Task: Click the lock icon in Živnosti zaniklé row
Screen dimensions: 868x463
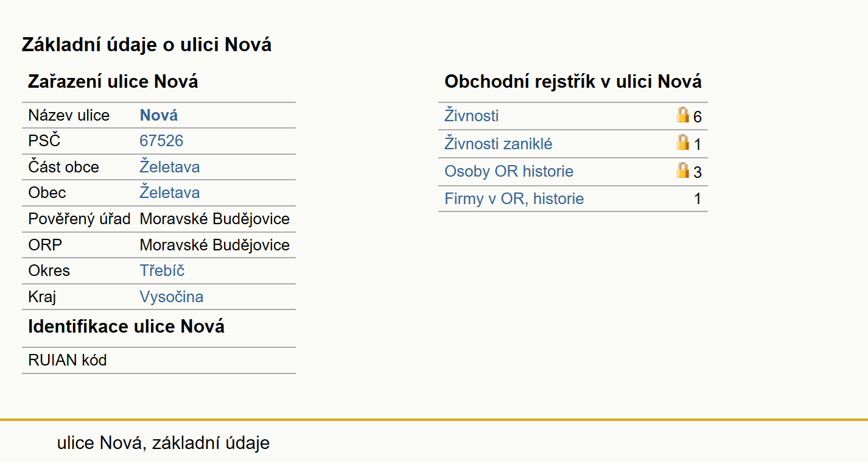Action: pyautogui.click(x=683, y=143)
